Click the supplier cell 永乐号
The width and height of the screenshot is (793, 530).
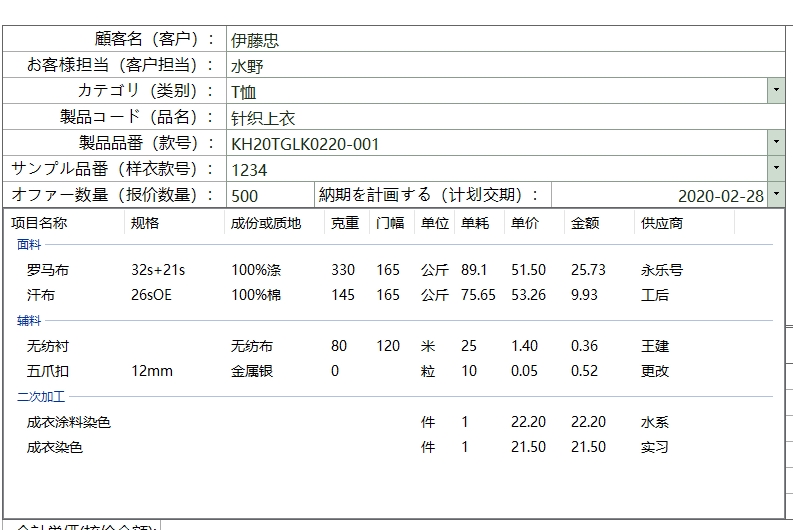(x=662, y=270)
